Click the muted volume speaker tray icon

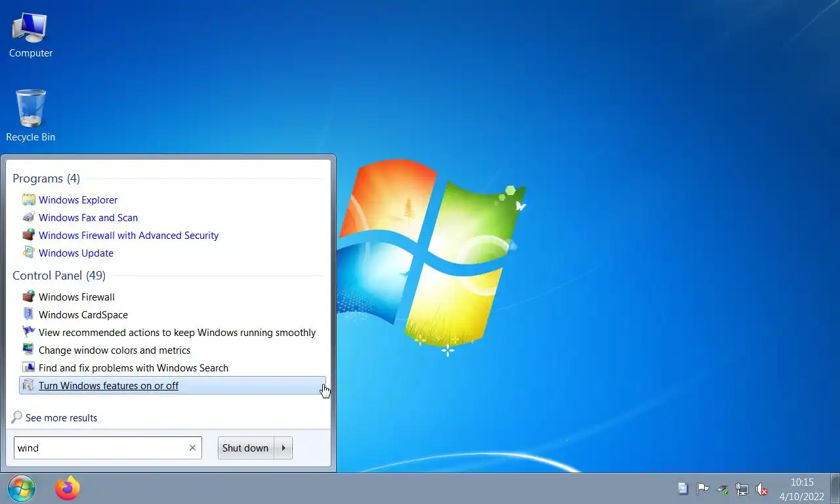pos(762,488)
